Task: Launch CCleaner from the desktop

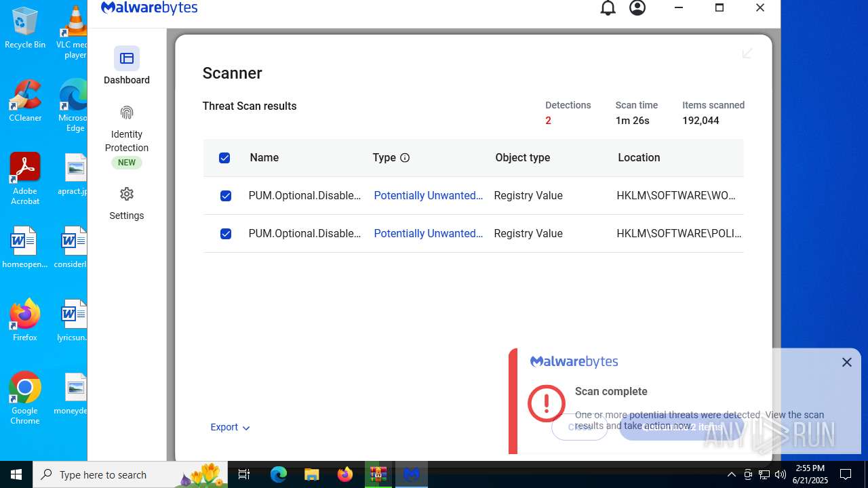Action: click(25, 101)
